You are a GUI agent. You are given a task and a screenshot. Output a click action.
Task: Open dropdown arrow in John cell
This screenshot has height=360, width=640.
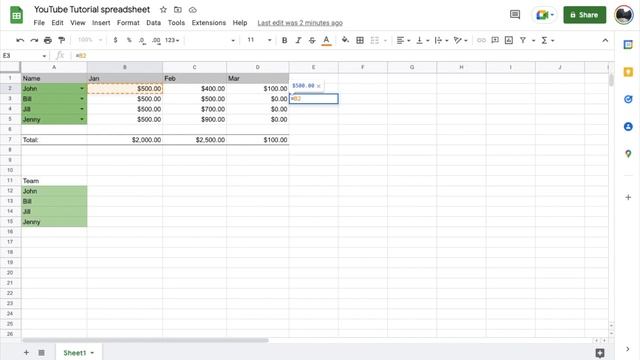point(82,89)
